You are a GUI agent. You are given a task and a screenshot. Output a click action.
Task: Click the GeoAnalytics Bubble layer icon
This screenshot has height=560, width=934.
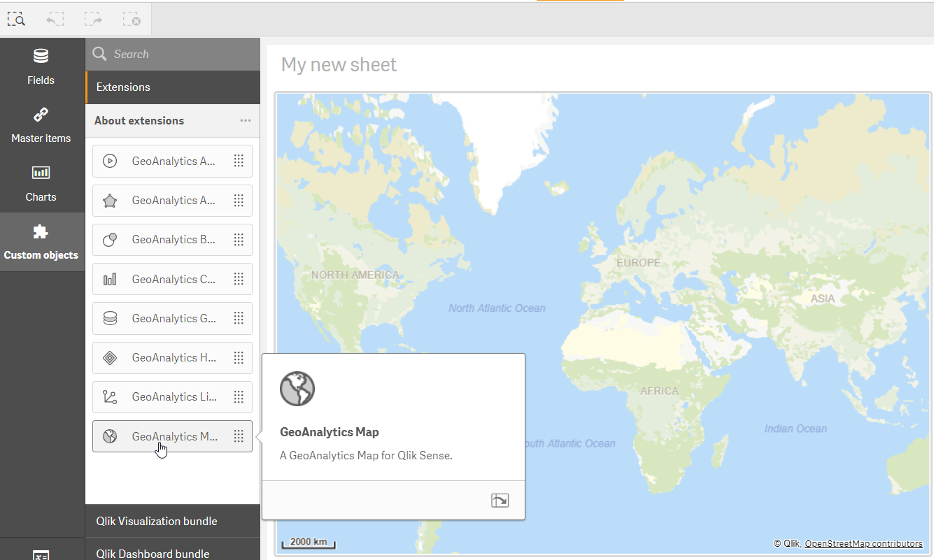[110, 240]
